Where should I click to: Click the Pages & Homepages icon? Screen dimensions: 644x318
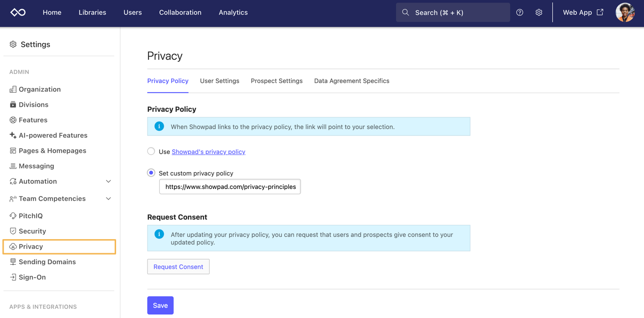pos(13,151)
